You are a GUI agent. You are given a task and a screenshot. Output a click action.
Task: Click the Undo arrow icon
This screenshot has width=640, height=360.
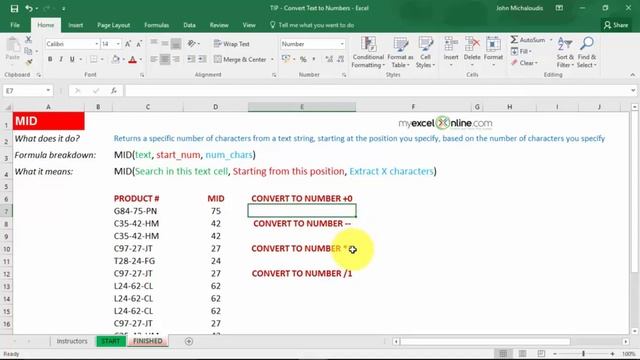click(x=29, y=8)
